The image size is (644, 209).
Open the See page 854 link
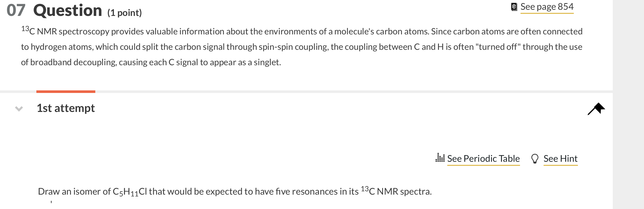pos(547,7)
